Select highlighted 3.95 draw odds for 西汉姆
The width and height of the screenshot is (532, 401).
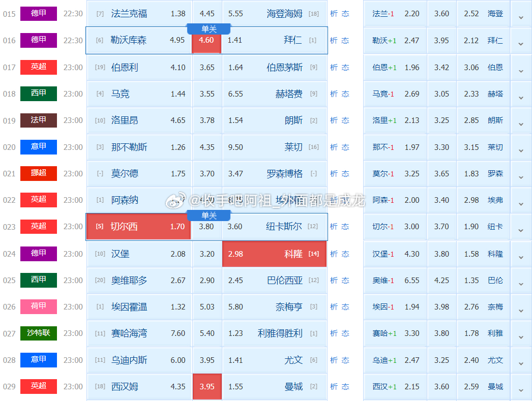point(206,386)
